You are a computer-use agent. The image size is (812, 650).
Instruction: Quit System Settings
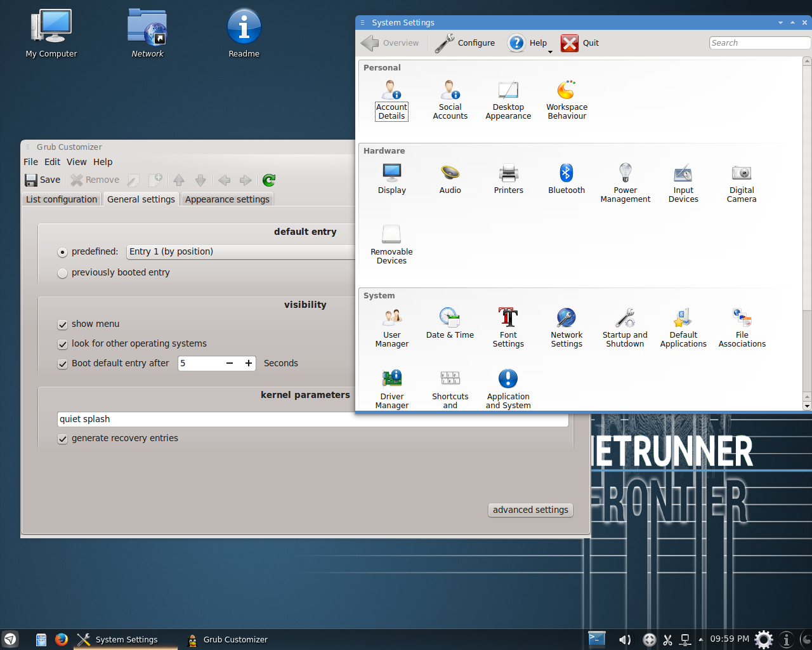pos(580,43)
